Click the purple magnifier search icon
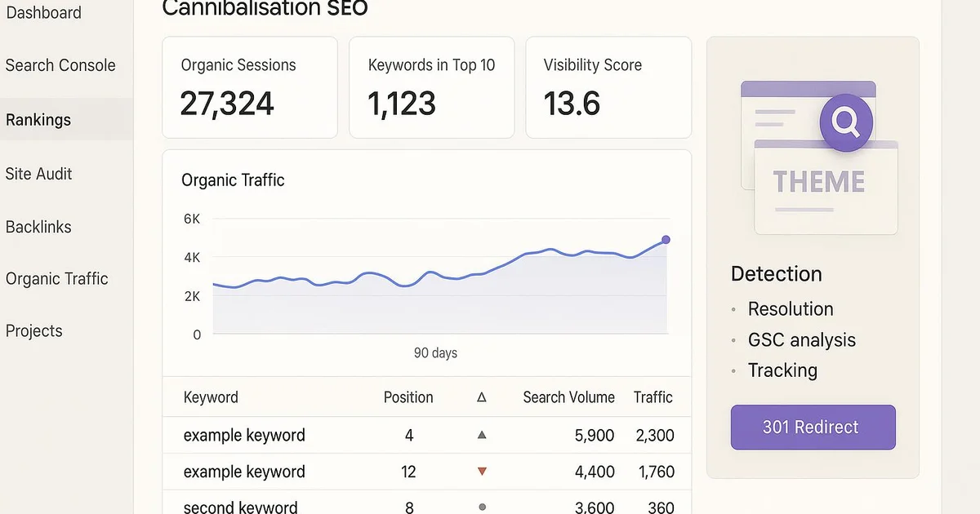Viewport: 980px width, 514px height. point(846,124)
